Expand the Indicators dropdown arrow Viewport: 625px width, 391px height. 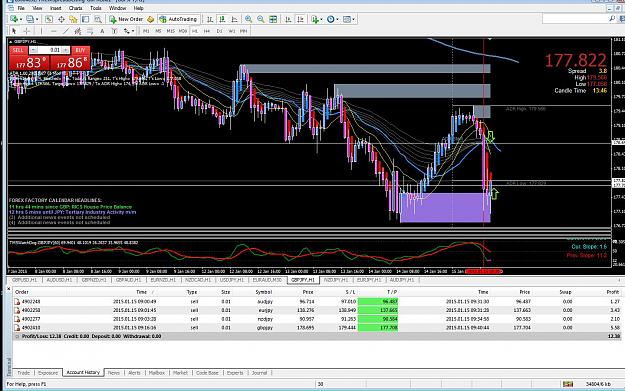(322, 19)
